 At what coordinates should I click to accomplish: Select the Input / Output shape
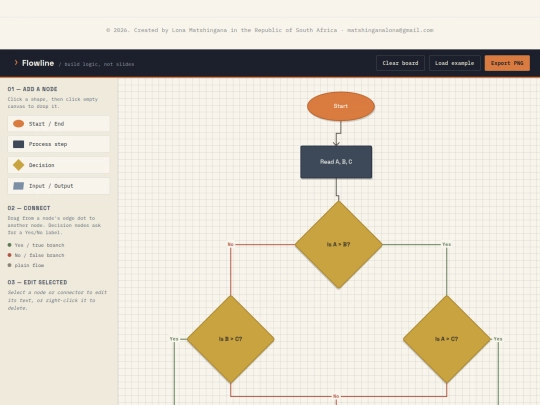(x=59, y=186)
